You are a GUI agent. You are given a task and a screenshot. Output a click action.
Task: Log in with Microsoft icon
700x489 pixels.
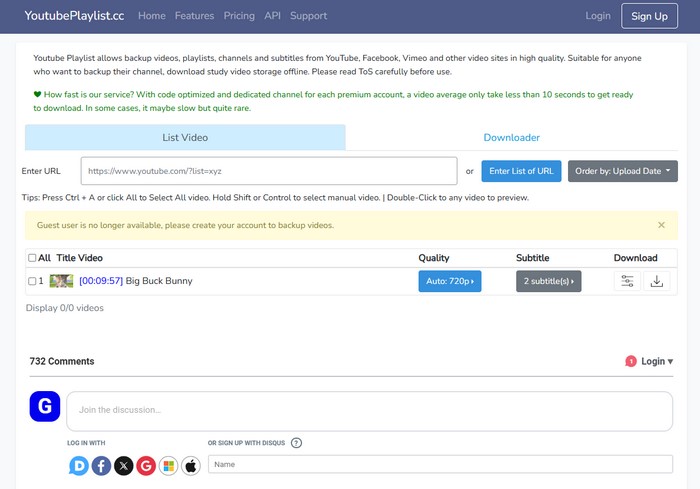(x=168, y=466)
